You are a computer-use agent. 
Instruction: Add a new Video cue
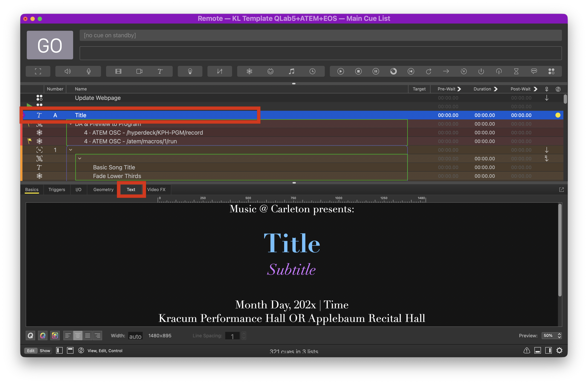118,71
